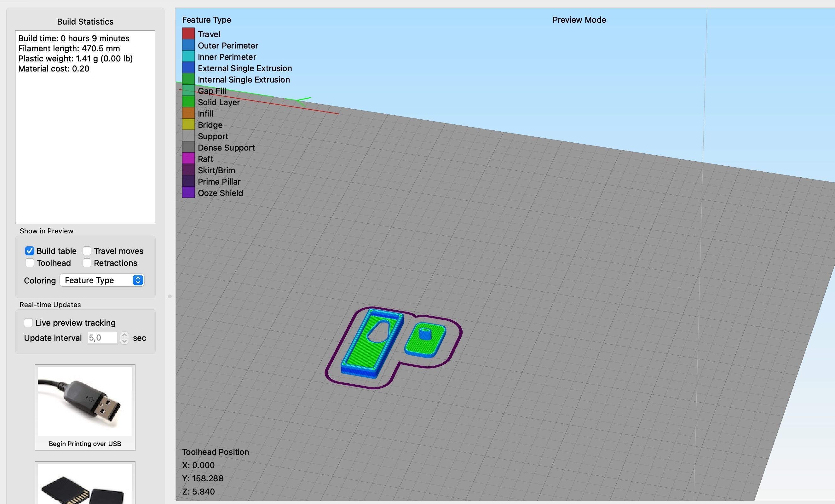Click the Begin Printing over USB label

85,444
